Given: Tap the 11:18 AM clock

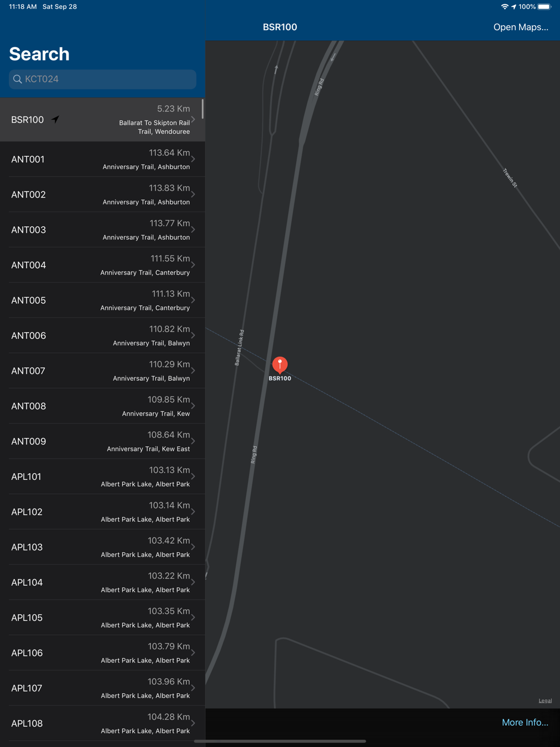Looking at the screenshot, I should (23, 7).
